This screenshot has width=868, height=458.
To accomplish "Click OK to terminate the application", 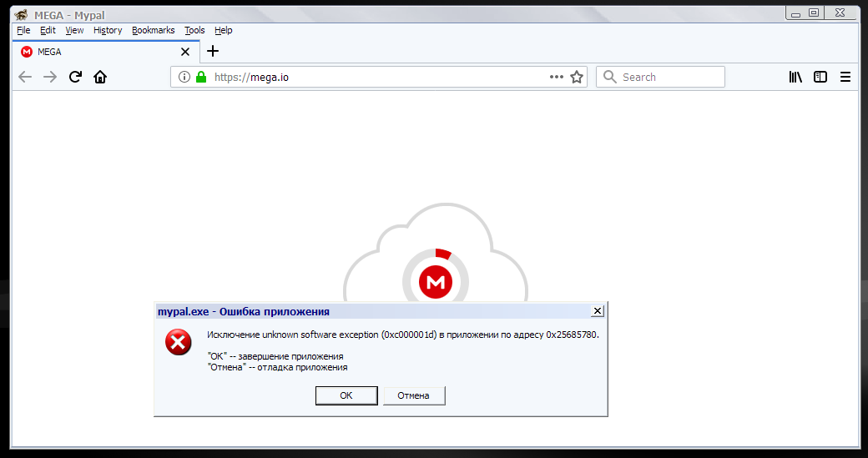I will point(346,395).
